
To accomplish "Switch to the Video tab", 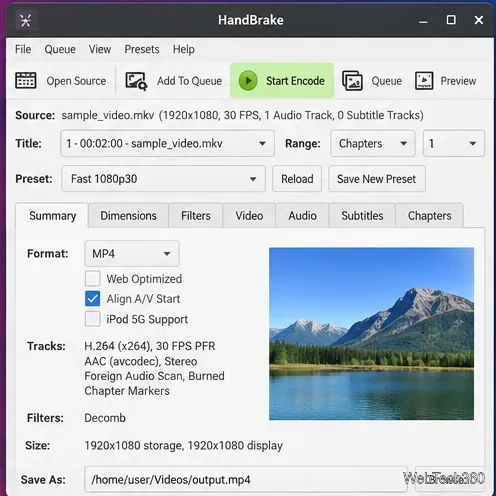I will (x=249, y=216).
